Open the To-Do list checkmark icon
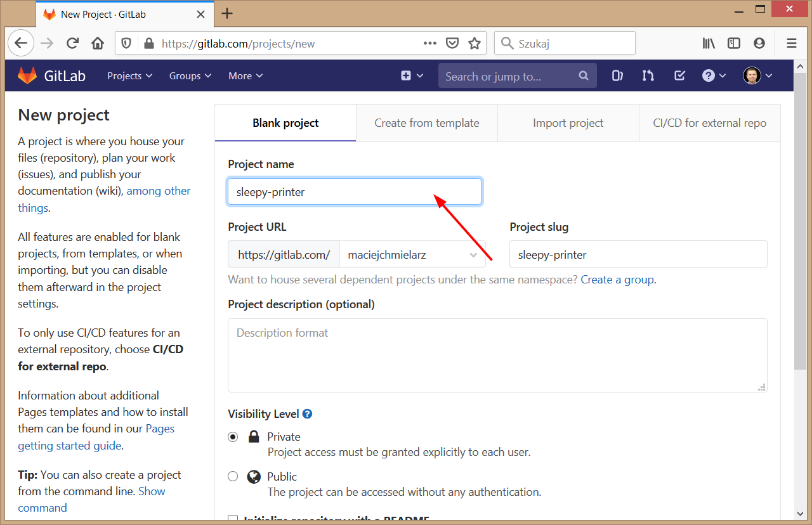This screenshot has height=525, width=812. tap(679, 75)
